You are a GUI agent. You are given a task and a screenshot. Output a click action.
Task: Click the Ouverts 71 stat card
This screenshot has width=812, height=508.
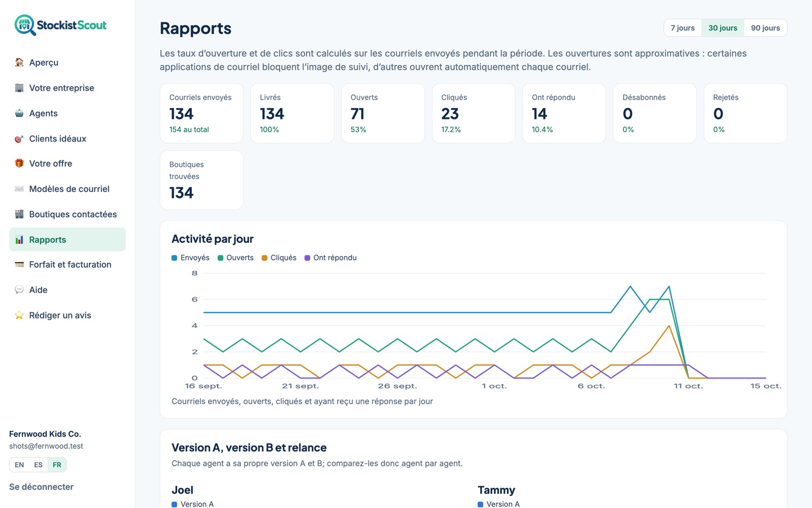click(383, 113)
